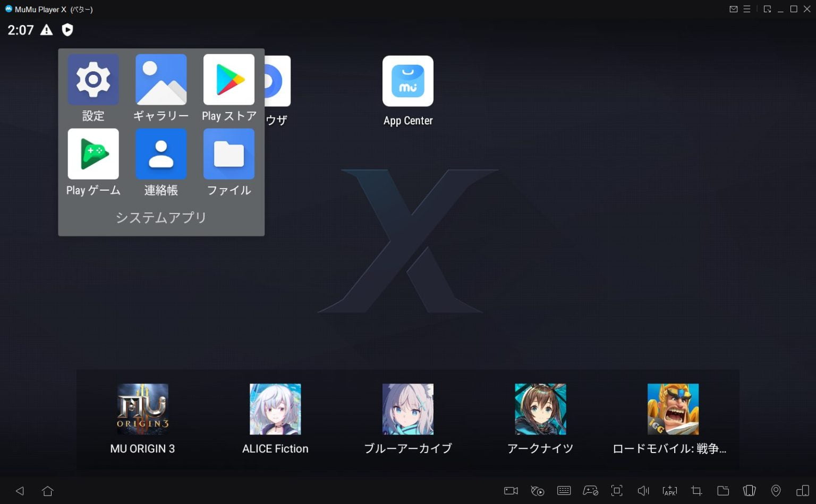This screenshot has height=504, width=816.
Task: Set a virtual GPS location
Action: [x=776, y=491]
